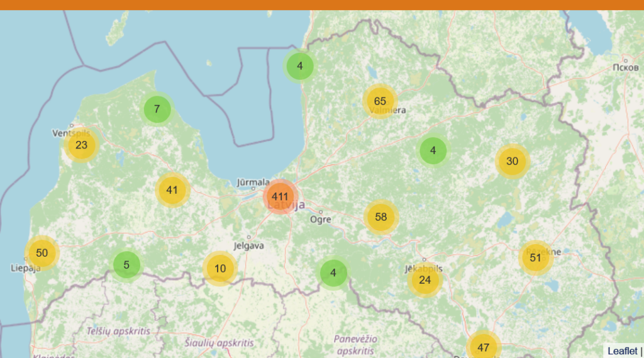Open the Leaflet attribution link
The width and height of the screenshot is (644, 358).
622,351
